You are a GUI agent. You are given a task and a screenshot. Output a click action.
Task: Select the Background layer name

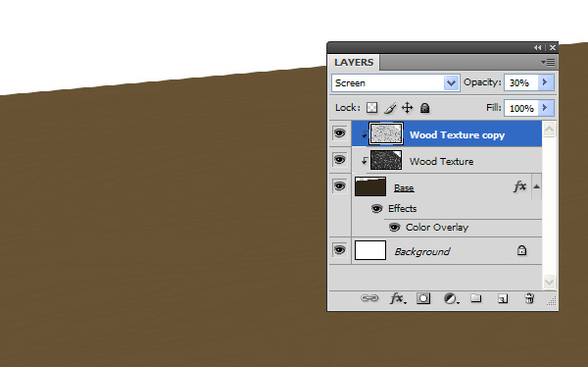coord(421,251)
